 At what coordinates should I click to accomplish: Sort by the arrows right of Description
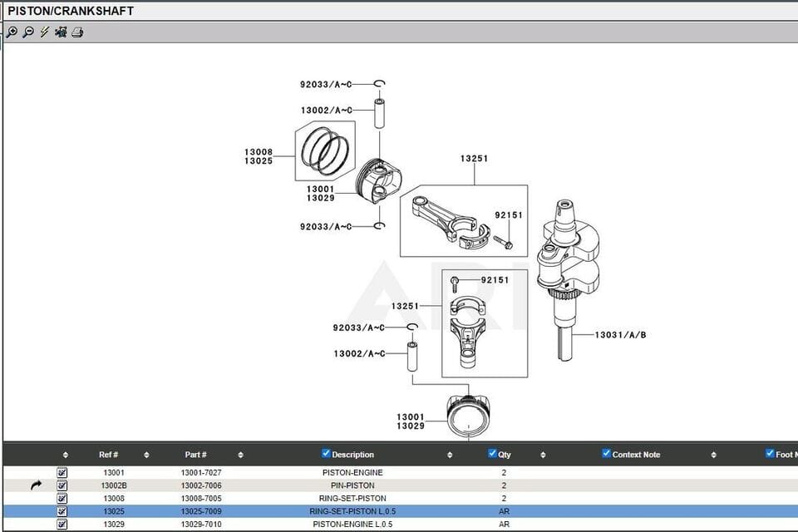pos(450,455)
